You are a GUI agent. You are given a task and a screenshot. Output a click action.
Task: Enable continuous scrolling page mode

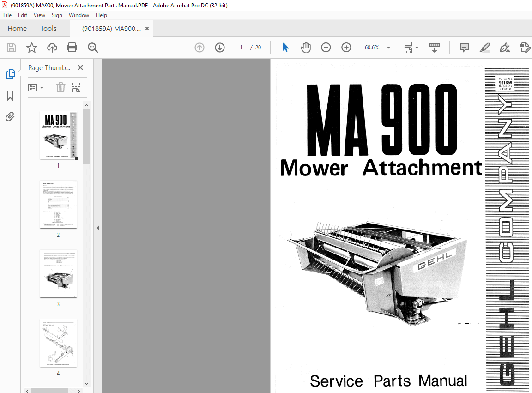tap(434, 48)
